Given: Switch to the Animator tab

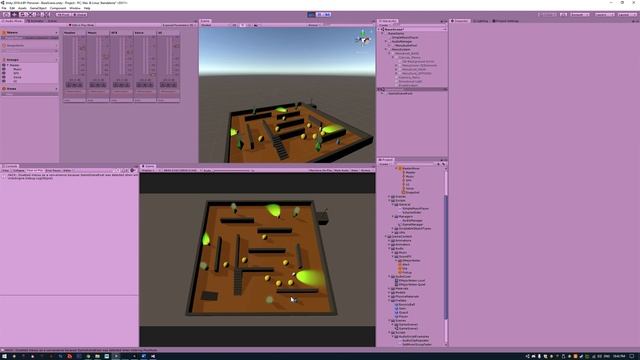Looking at the screenshot, I should coord(36,21).
